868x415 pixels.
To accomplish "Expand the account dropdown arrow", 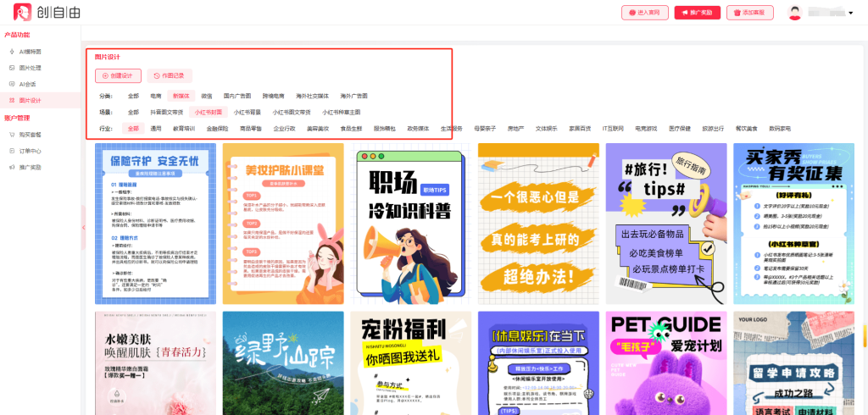I will [850, 13].
